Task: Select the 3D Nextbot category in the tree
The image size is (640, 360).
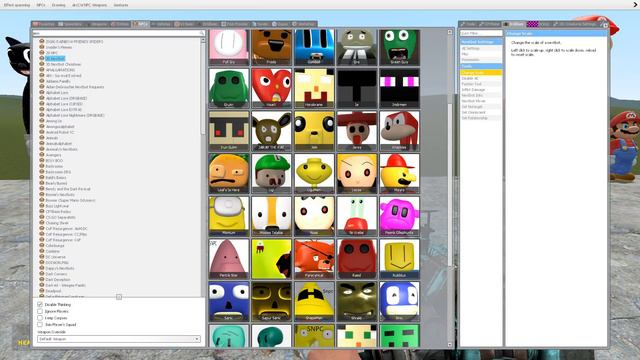Action: pos(55,58)
